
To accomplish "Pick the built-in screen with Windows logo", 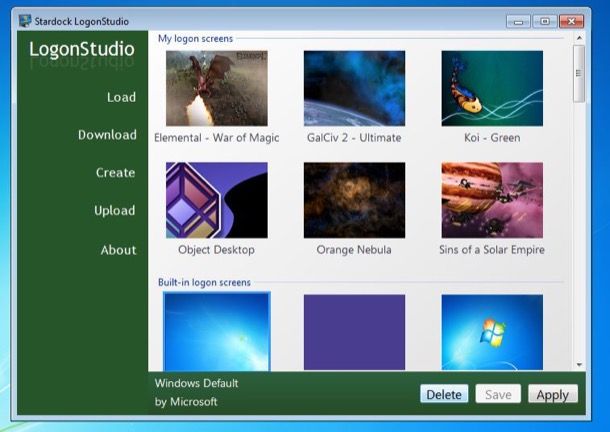I will point(492,332).
